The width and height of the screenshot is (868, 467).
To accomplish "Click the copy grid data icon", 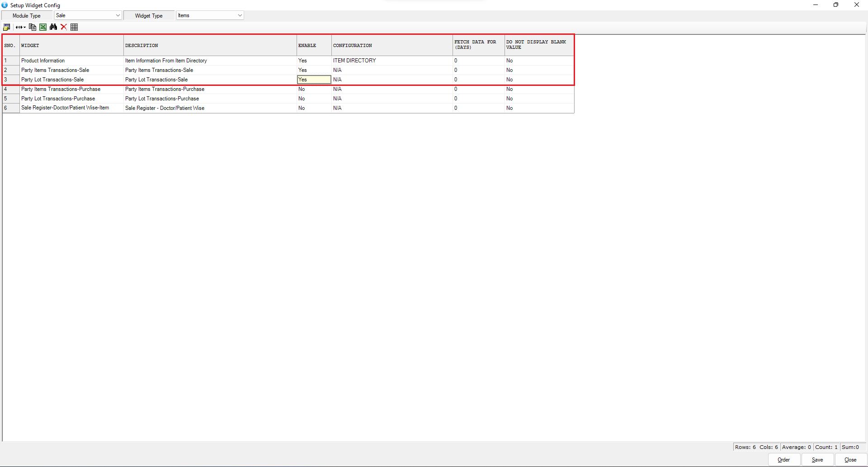I will point(33,27).
